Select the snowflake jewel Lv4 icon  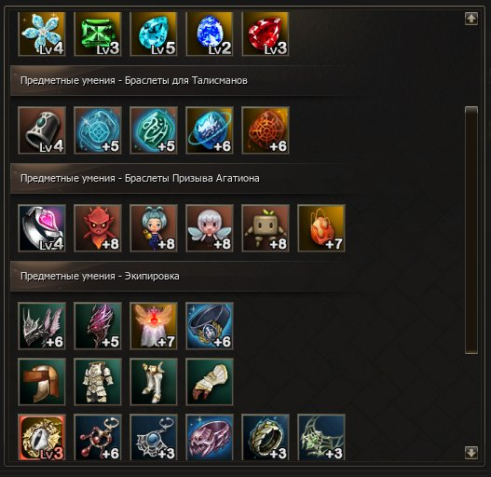pyautogui.click(x=42, y=34)
